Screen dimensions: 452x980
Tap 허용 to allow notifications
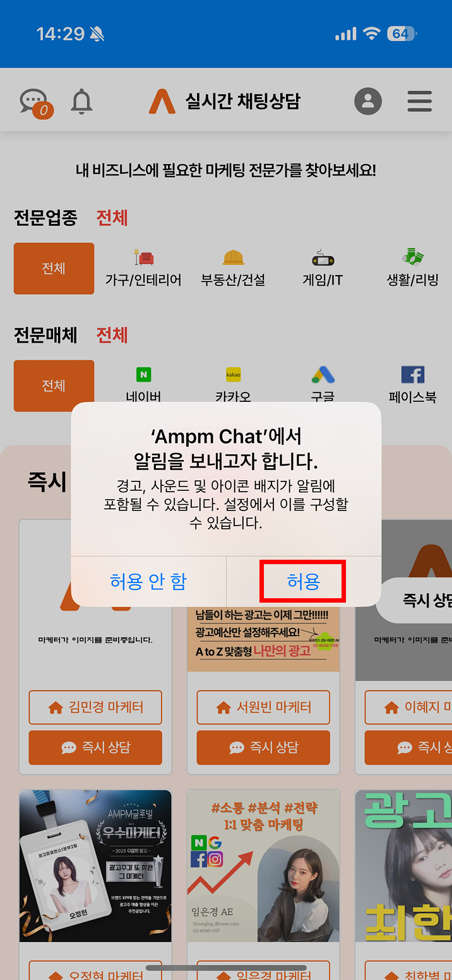[x=304, y=581]
